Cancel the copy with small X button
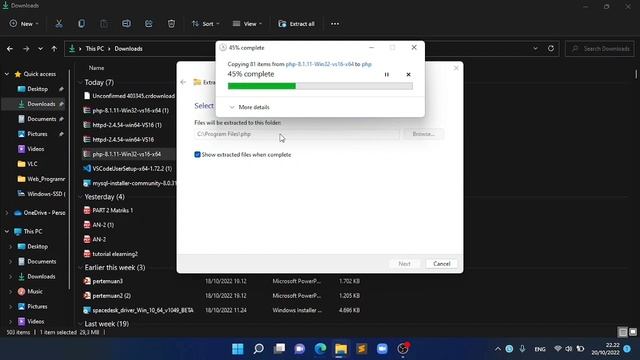This screenshot has width=640, height=360. (x=408, y=74)
